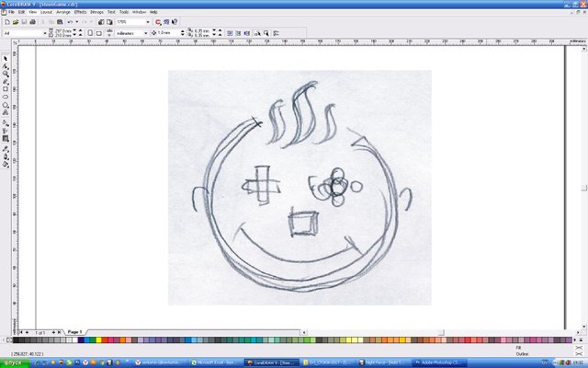Click the vertical scrollbar down arrow
The image size is (588, 368).
(584, 327)
